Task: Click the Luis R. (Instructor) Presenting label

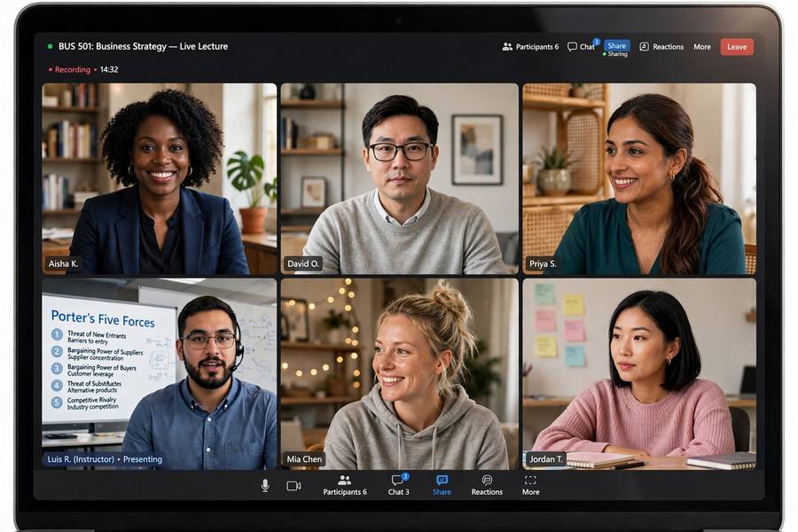Action: click(105, 459)
